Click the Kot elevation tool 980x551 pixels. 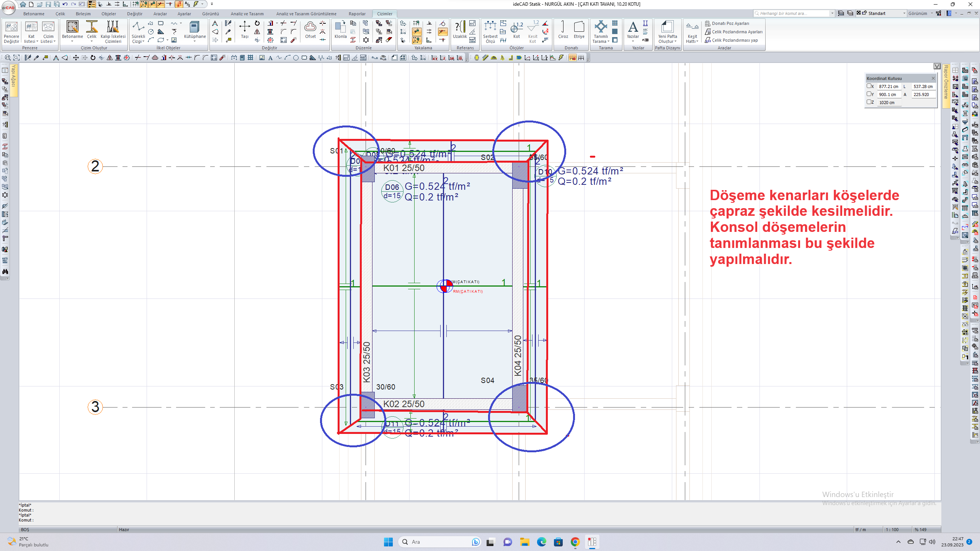(516, 30)
